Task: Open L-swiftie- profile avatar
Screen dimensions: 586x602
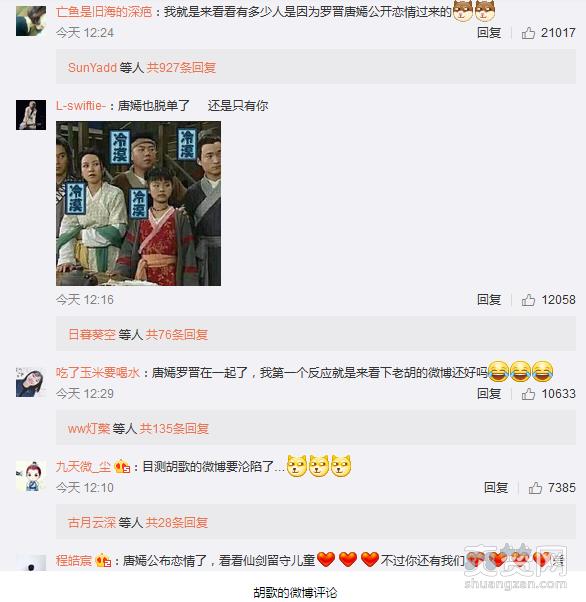Action: [31, 115]
